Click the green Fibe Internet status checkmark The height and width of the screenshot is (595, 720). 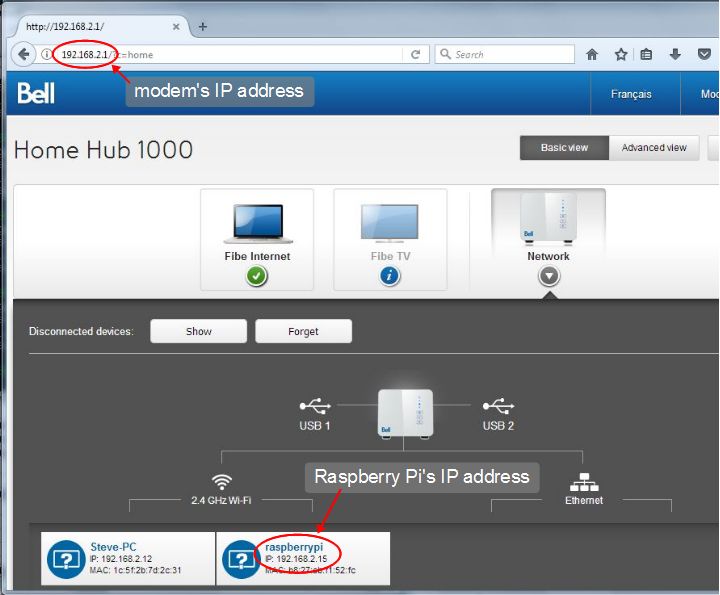pyautogui.click(x=257, y=276)
